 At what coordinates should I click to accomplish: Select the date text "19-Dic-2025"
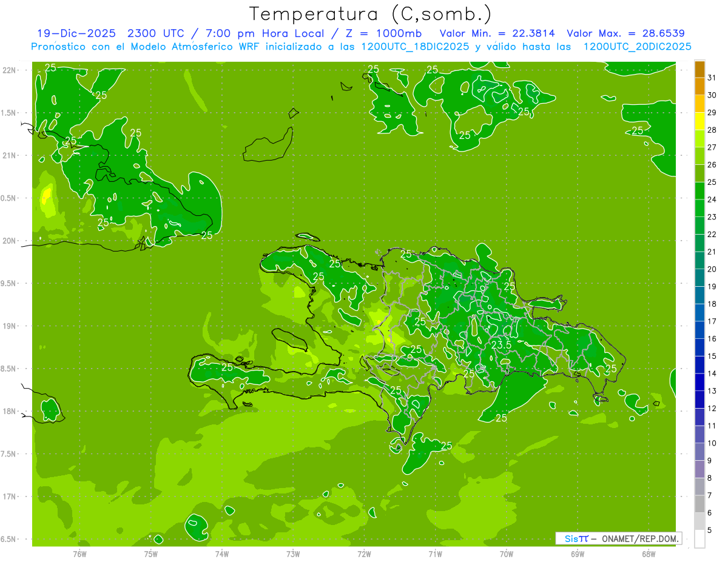coord(78,33)
